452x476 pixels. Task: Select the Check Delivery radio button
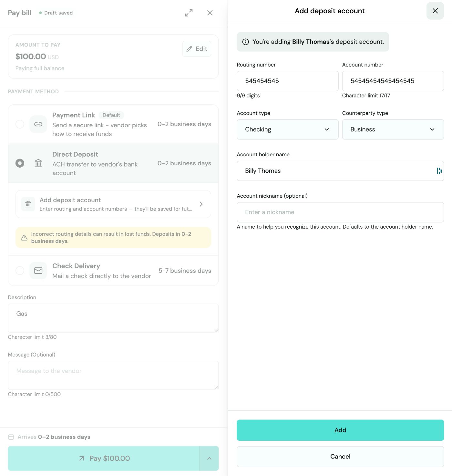20,271
